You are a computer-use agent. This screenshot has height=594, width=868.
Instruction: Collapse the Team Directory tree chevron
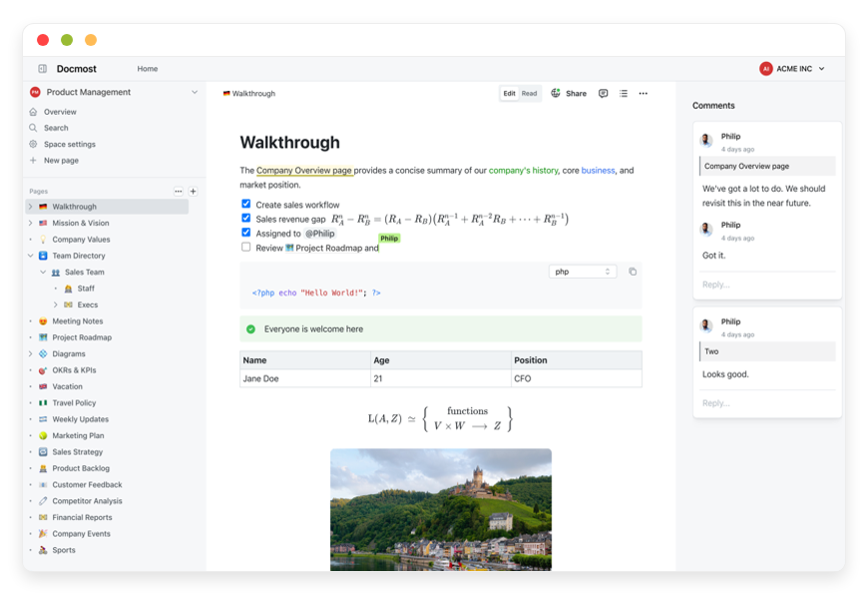click(31, 256)
